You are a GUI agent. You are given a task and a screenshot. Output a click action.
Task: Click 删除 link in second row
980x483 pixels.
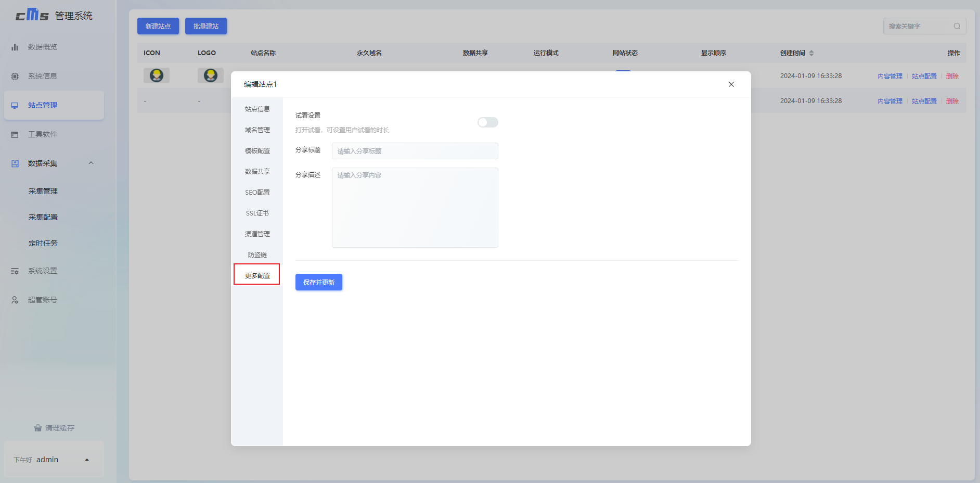pyautogui.click(x=952, y=101)
